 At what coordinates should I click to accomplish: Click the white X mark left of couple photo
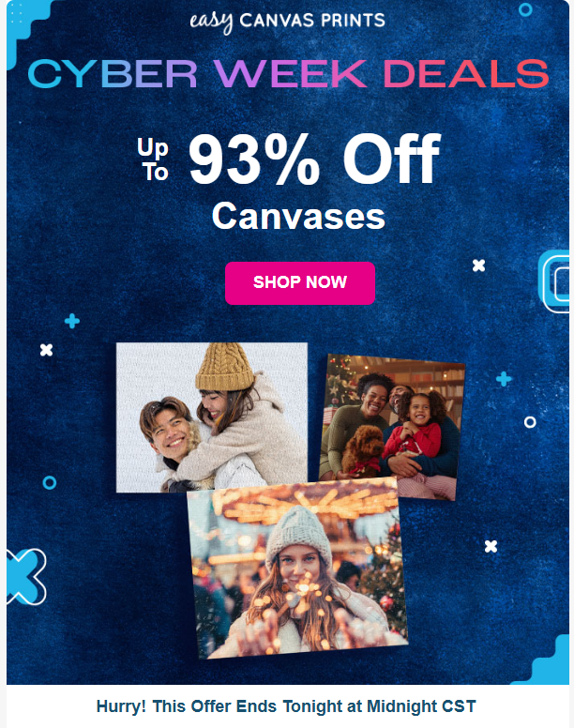46,350
